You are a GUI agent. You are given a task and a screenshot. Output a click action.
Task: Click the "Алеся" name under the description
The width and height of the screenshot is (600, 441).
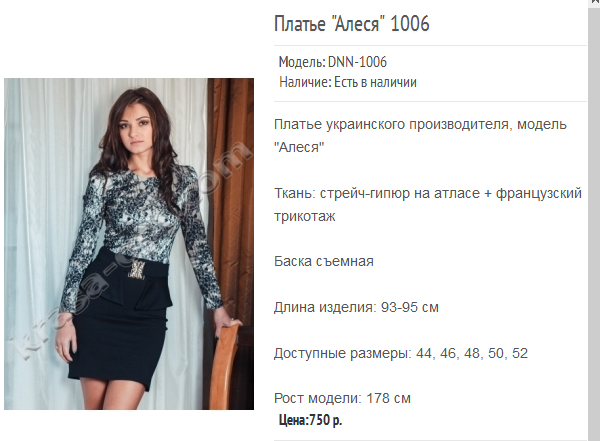[299, 147]
